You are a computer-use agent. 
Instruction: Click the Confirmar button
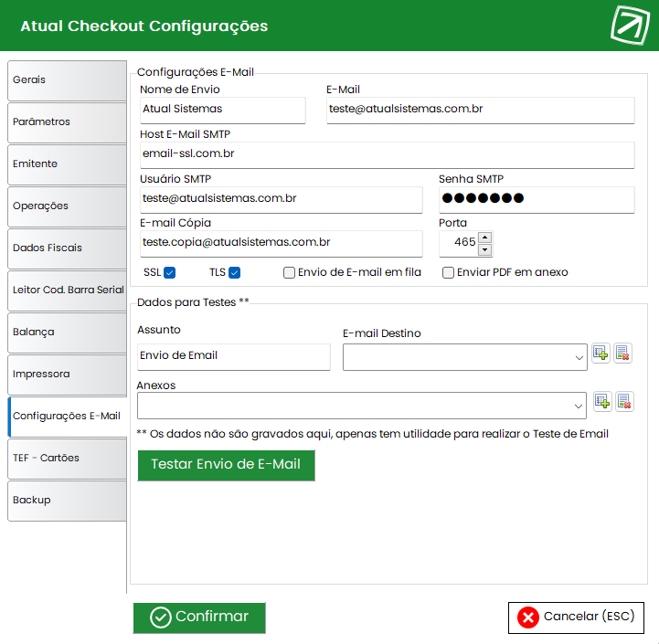coord(199,618)
